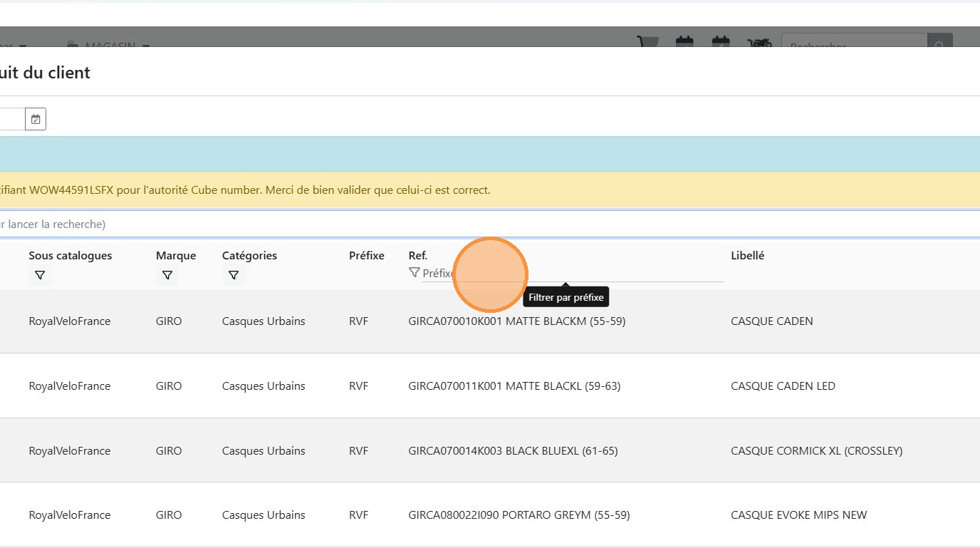Open the date picker calendar icon
The width and height of the screenshot is (980, 548).
tap(36, 119)
